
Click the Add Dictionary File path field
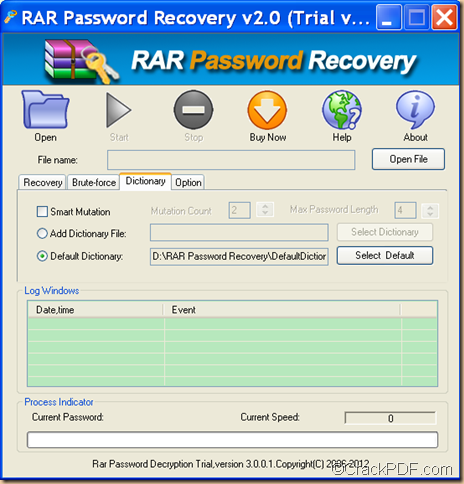(239, 232)
